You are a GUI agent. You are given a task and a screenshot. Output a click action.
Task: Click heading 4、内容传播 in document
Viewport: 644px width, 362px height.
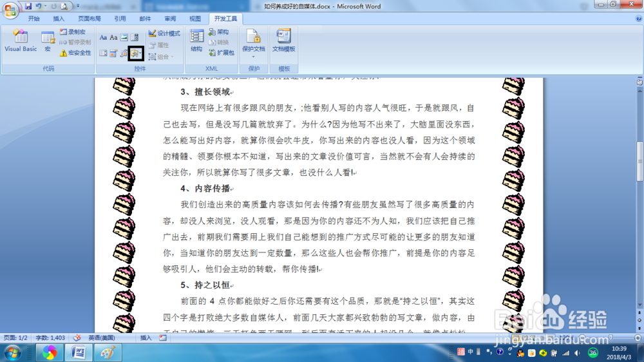(x=205, y=188)
